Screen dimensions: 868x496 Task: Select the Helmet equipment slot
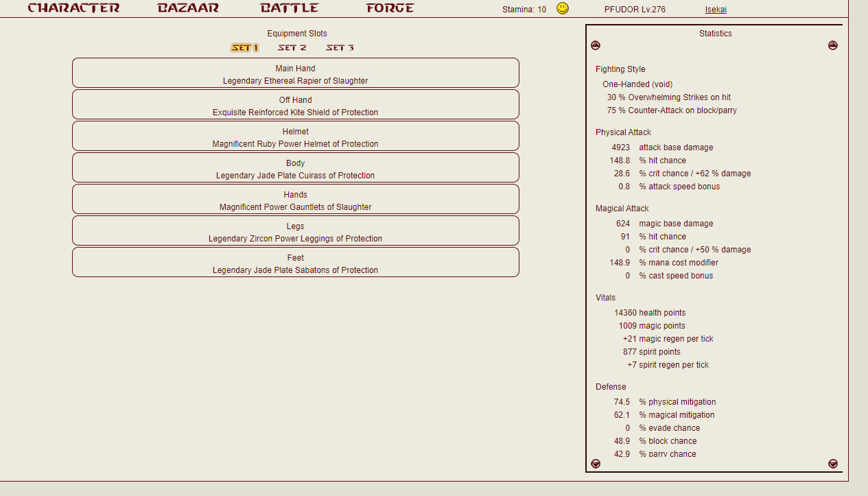coord(296,137)
